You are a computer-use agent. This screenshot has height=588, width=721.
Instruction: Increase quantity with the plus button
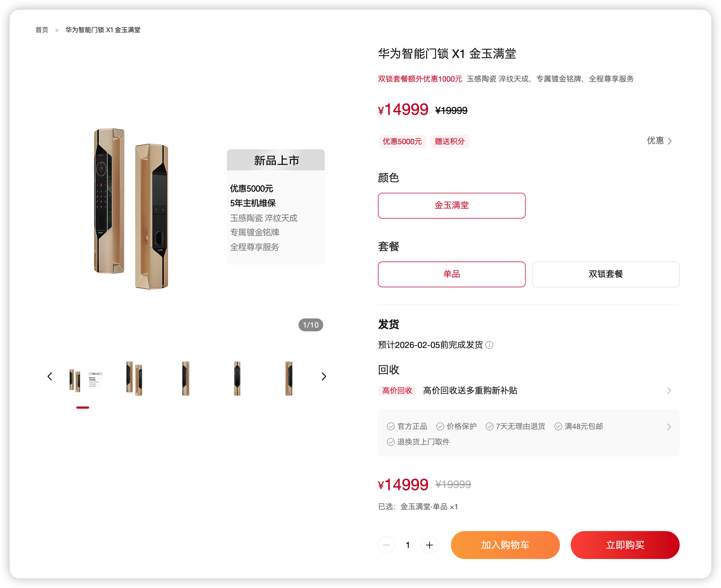pos(429,545)
